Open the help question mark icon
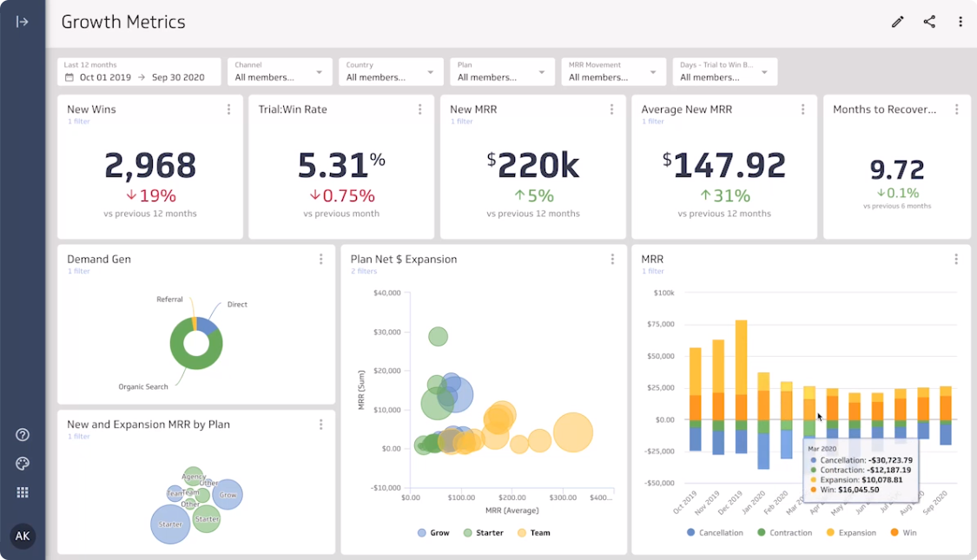 click(22, 435)
